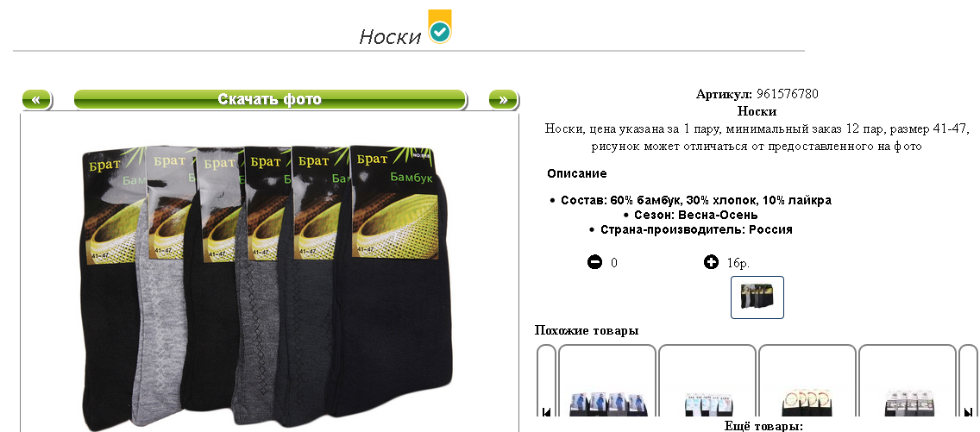Click the price 16р.
980x432 pixels.
coord(738,263)
